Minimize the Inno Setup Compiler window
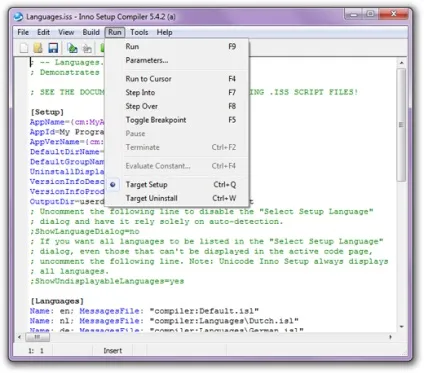The image size is (424, 373). point(354,14)
